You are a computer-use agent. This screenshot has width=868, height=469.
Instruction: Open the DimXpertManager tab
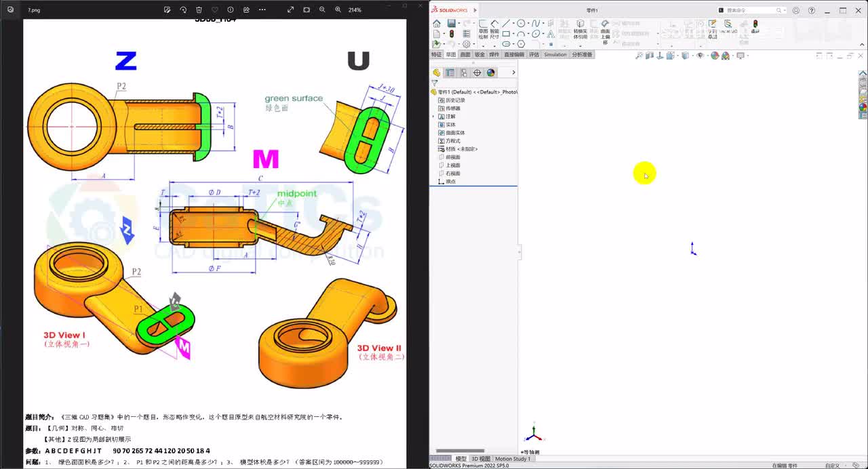coord(477,73)
